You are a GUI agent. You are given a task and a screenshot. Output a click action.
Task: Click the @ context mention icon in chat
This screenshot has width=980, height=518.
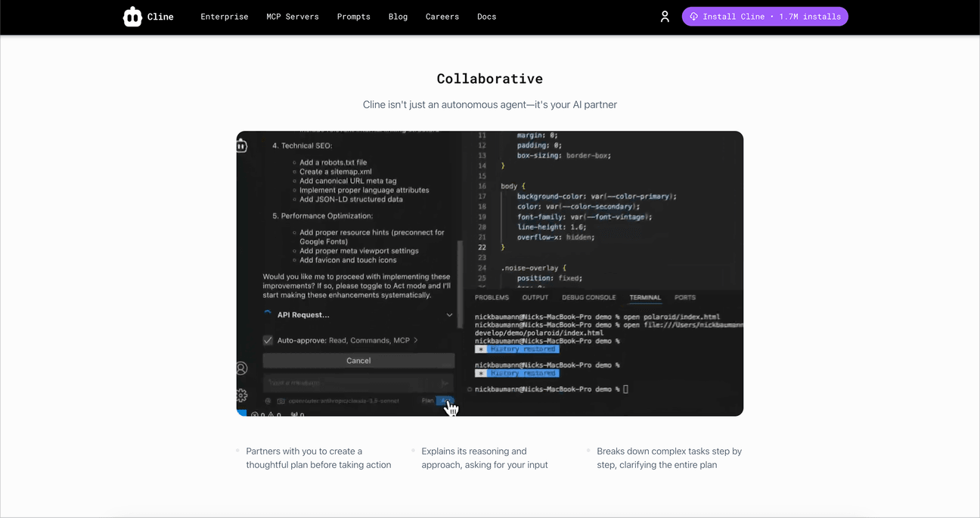(267, 399)
